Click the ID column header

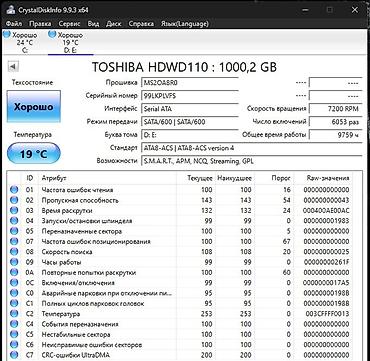click(30, 178)
